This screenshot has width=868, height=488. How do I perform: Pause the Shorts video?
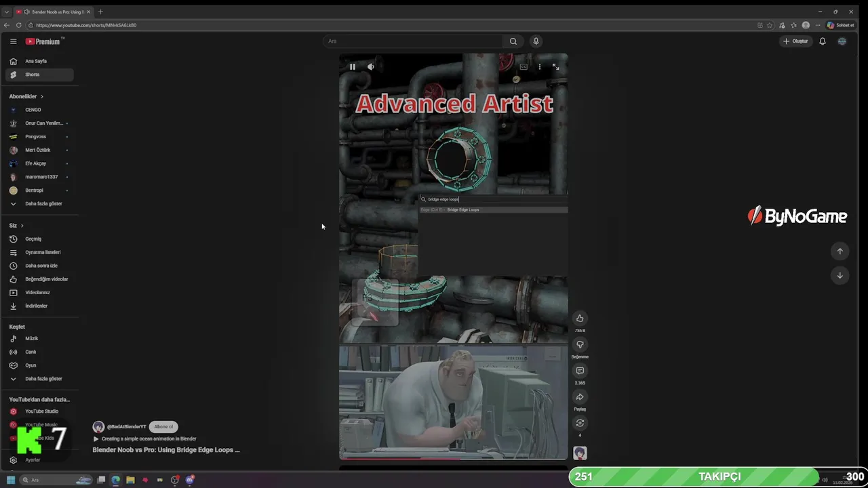(x=353, y=66)
